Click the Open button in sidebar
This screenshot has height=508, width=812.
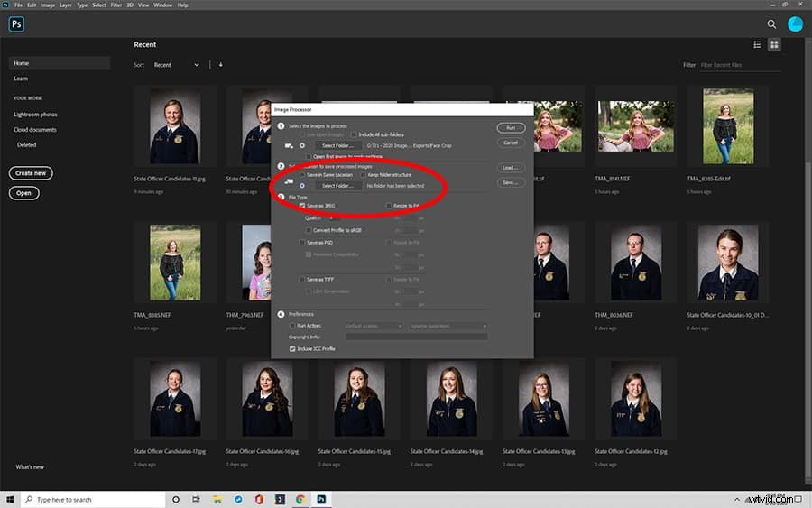[23, 193]
